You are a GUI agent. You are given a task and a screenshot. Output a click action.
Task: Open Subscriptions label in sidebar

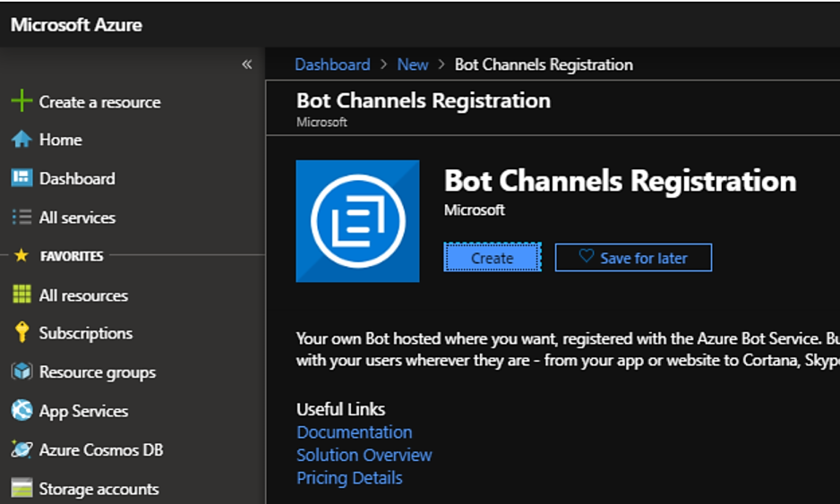pos(86,333)
